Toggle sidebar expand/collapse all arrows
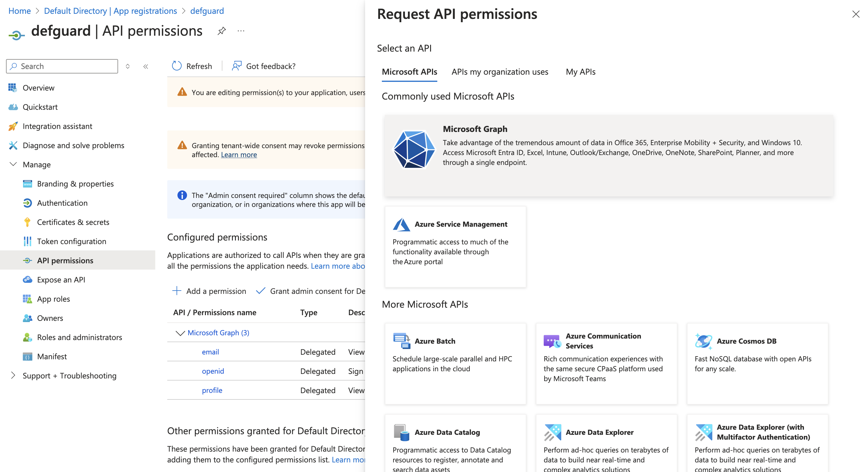 (x=127, y=66)
